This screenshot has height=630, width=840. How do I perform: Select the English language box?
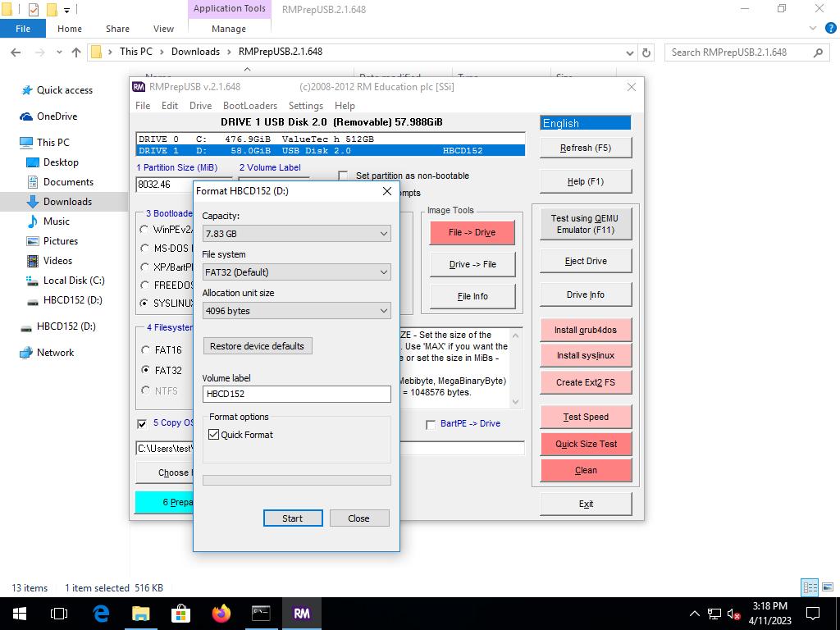tap(585, 123)
